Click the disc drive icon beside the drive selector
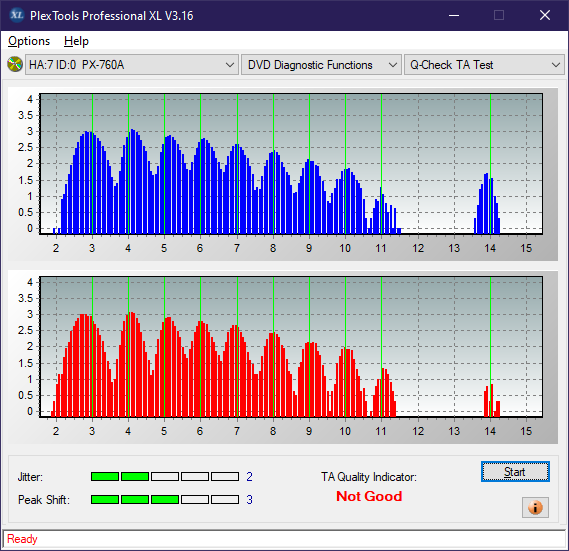The height and width of the screenshot is (551, 569). [x=15, y=65]
